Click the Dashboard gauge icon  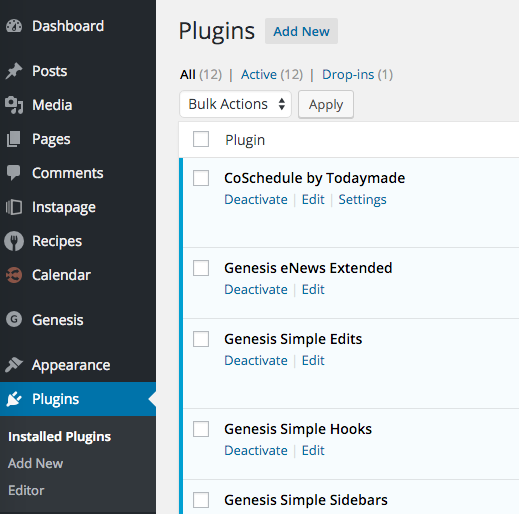pyautogui.click(x=14, y=26)
